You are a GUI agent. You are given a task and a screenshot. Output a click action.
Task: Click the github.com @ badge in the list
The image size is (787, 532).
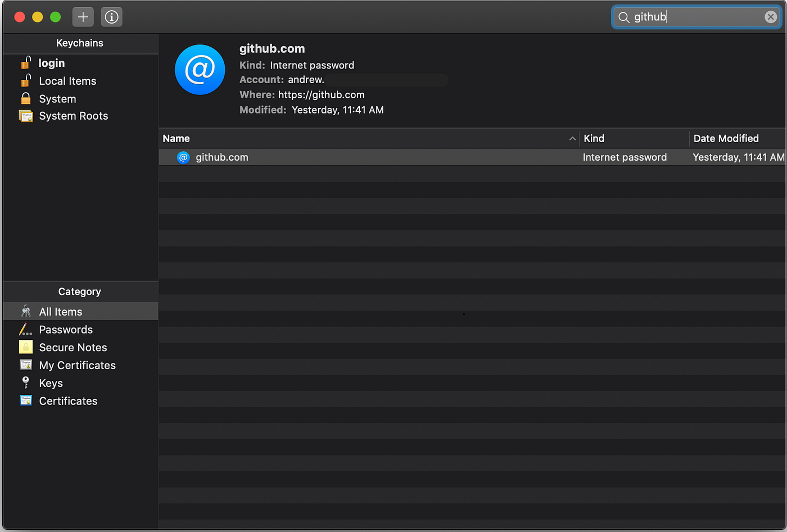[x=183, y=157]
